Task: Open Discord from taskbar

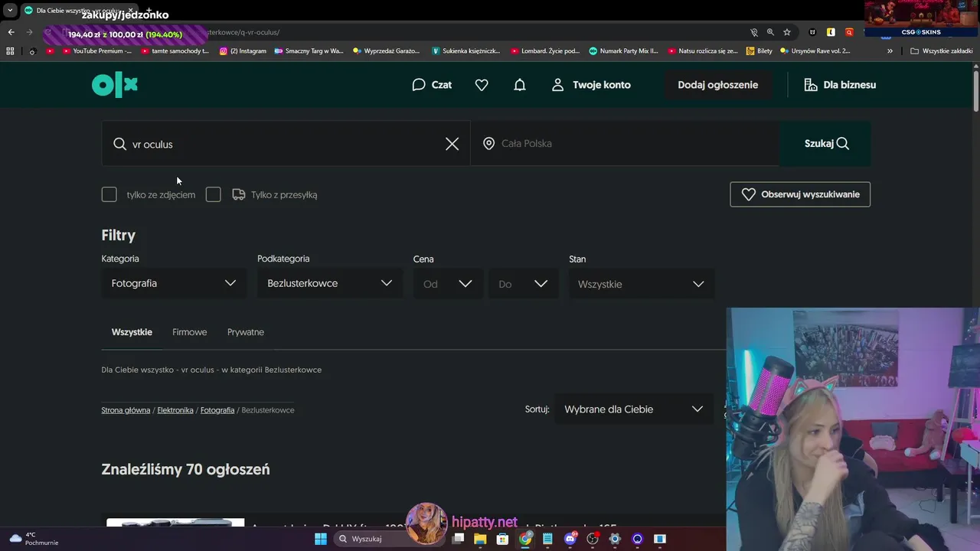Action: point(570,539)
